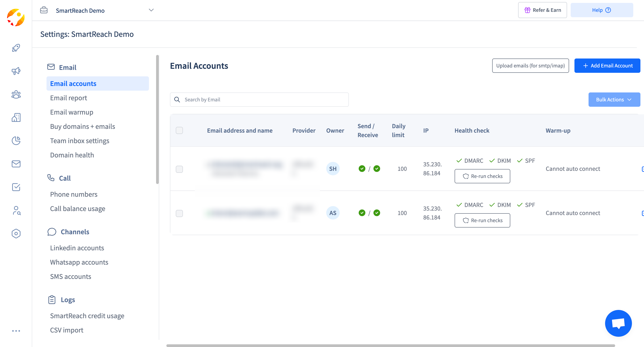Open Whatsapp accounts settings
Image resolution: width=644 pixels, height=347 pixels.
79,262
